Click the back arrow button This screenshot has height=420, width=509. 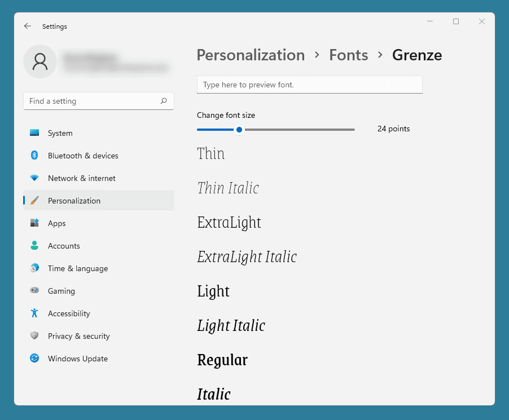pos(27,26)
